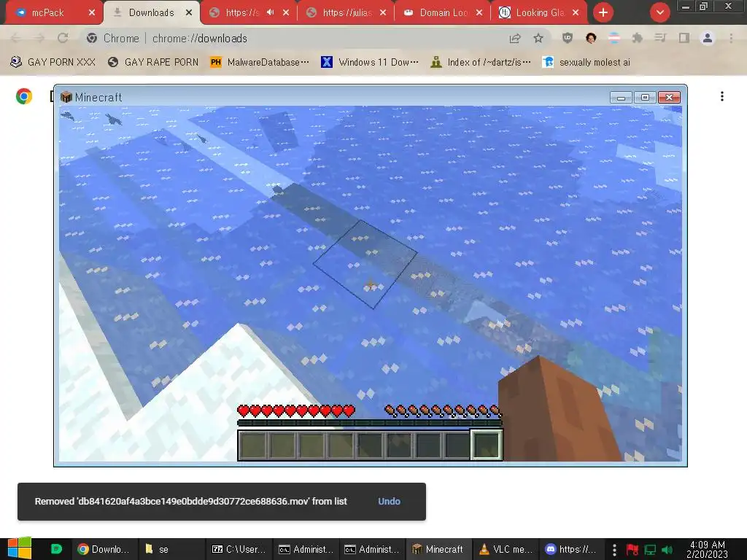The height and width of the screenshot is (560, 747).
Task: Expand the taskbar overflow dots
Action: (x=614, y=550)
